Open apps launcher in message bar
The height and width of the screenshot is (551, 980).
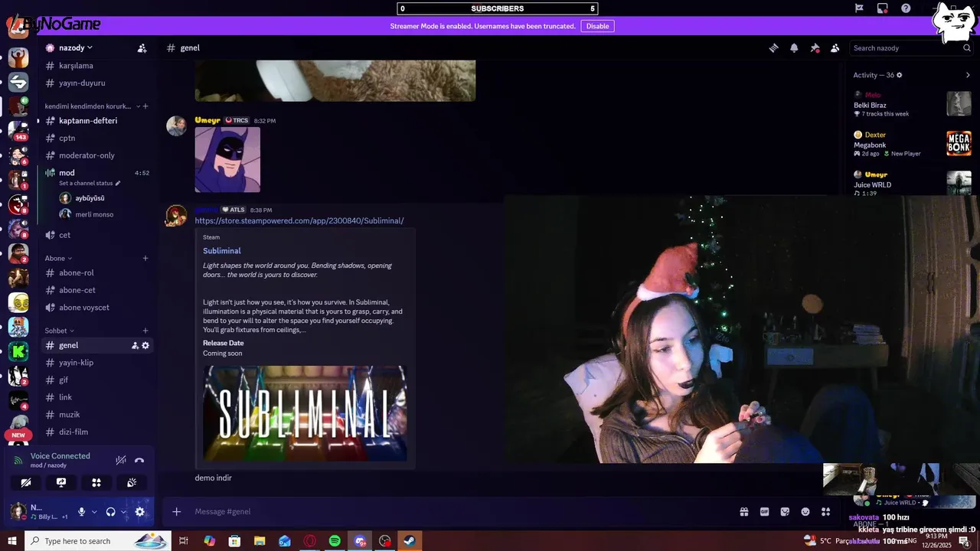pyautogui.click(x=826, y=512)
